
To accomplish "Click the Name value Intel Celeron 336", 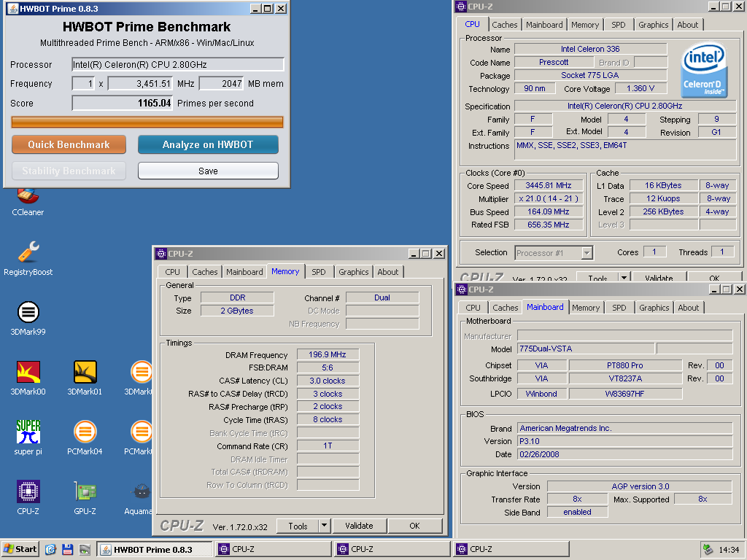I will tap(590, 49).
